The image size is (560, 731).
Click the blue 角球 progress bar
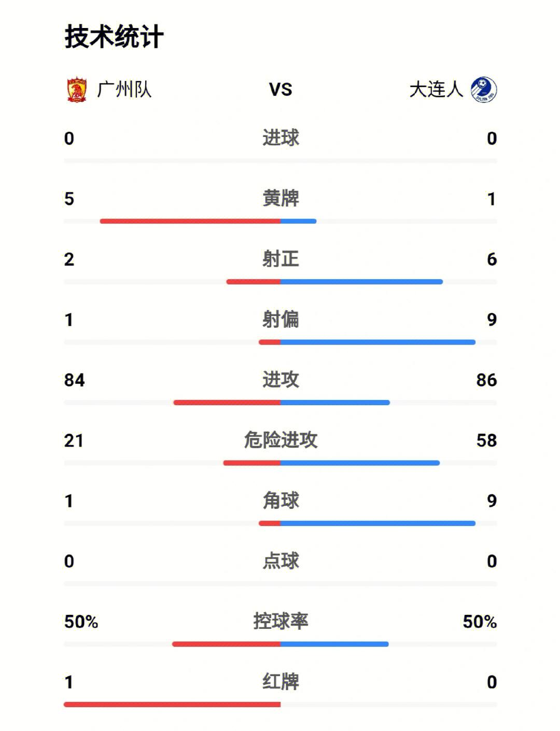click(x=378, y=523)
